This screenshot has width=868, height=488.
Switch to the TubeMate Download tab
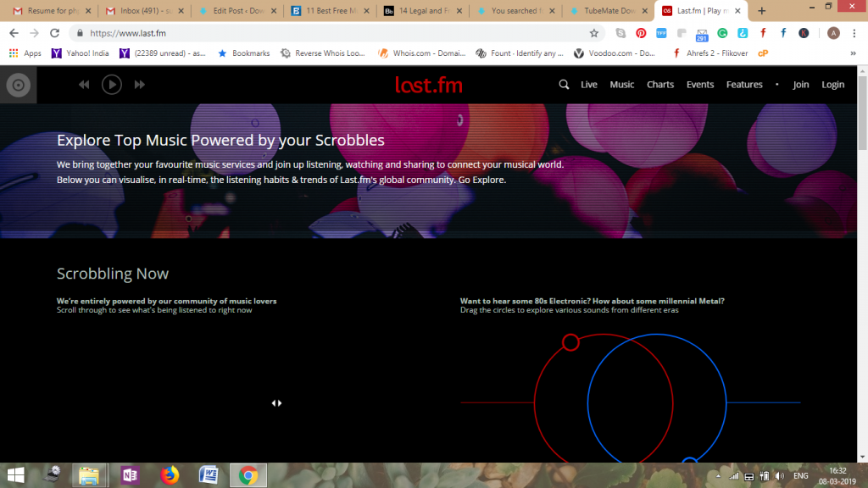[607, 10]
